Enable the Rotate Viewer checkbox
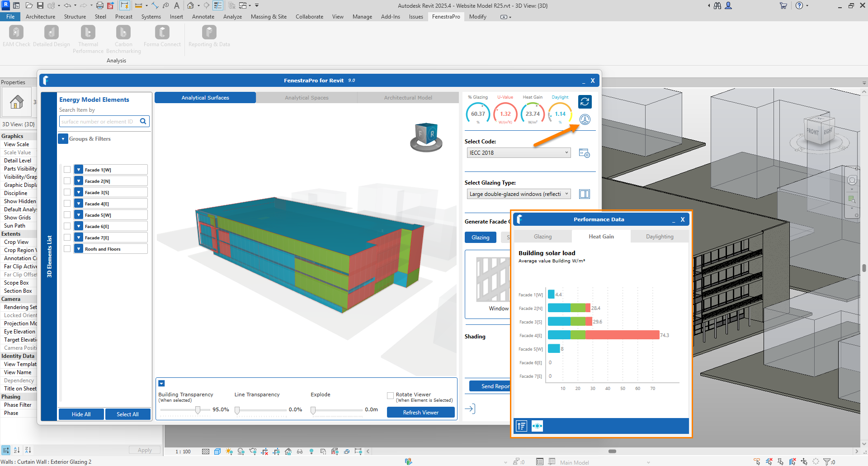This screenshot has width=868, height=466. [x=390, y=396]
